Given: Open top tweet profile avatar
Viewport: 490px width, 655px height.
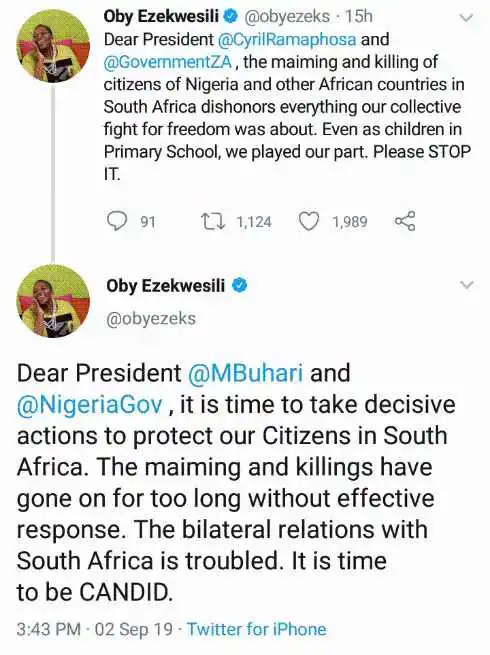Looking at the screenshot, I should pyautogui.click(x=53, y=46).
